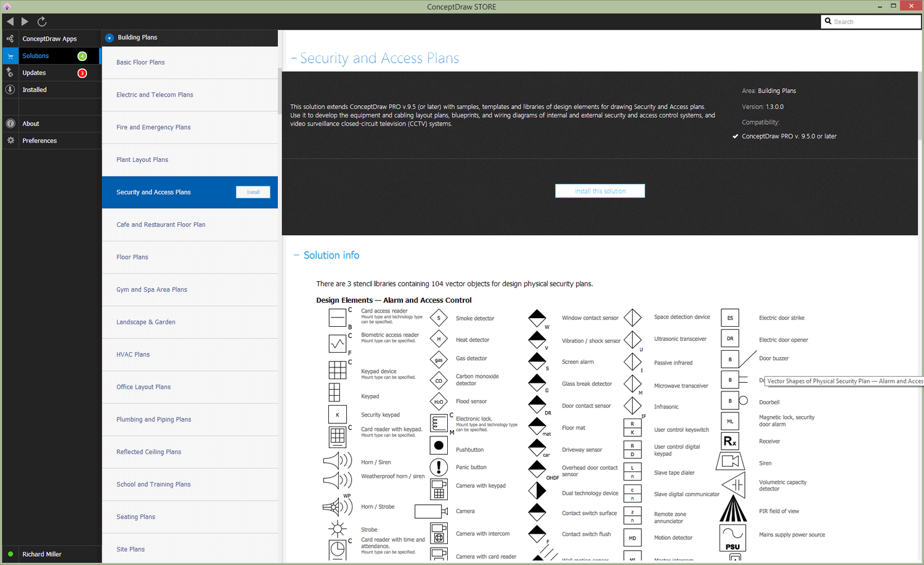Collapse the Security and Access Plans heading
924x565 pixels.
click(294, 58)
